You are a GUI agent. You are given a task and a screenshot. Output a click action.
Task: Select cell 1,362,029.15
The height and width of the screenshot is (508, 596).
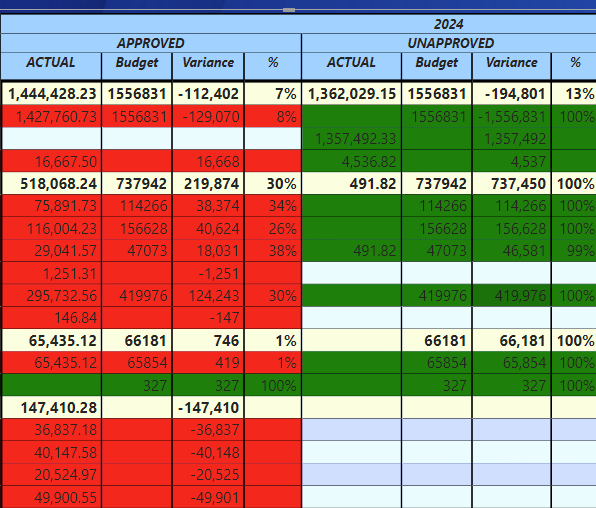352,94
